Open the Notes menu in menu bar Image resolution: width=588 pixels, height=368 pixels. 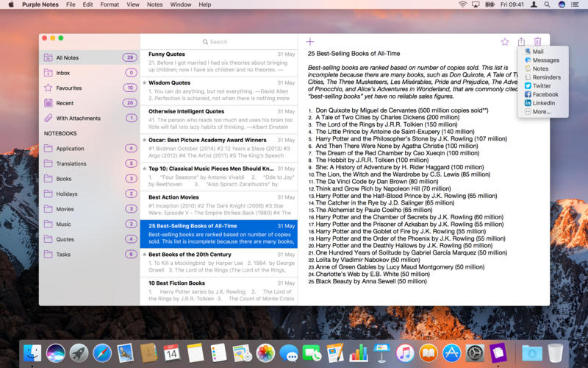(154, 4)
